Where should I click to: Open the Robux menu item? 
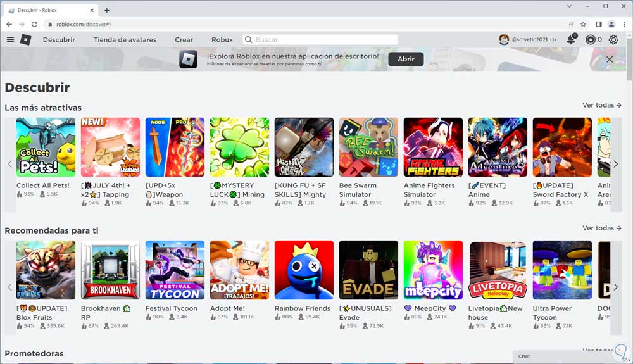[222, 39]
